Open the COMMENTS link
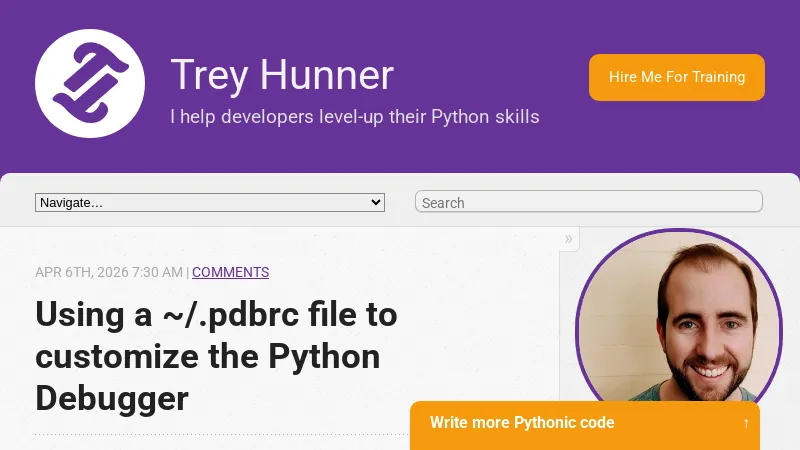The width and height of the screenshot is (800, 450). coord(230,272)
